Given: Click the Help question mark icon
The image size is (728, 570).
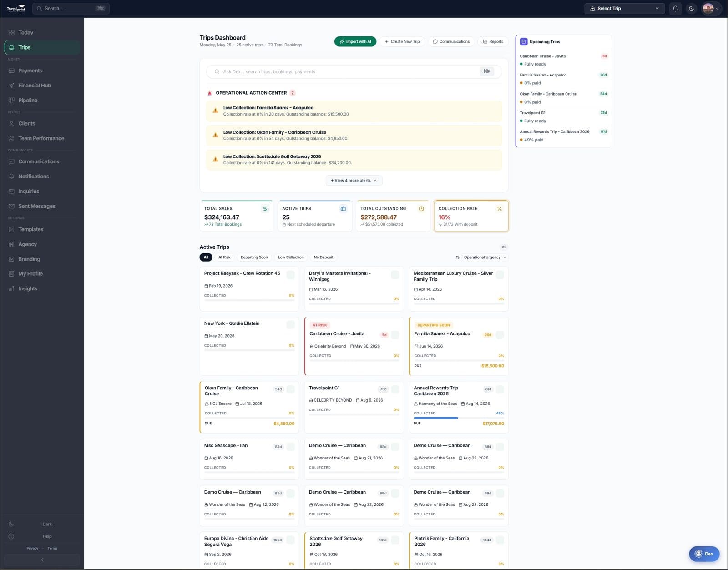Looking at the screenshot, I should tap(11, 536).
